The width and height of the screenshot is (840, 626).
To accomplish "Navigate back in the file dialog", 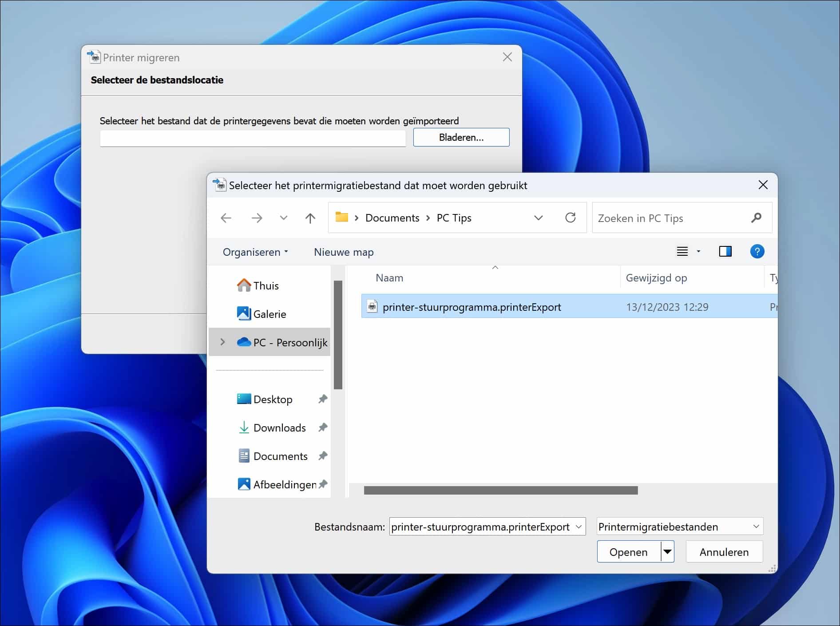I will (226, 218).
